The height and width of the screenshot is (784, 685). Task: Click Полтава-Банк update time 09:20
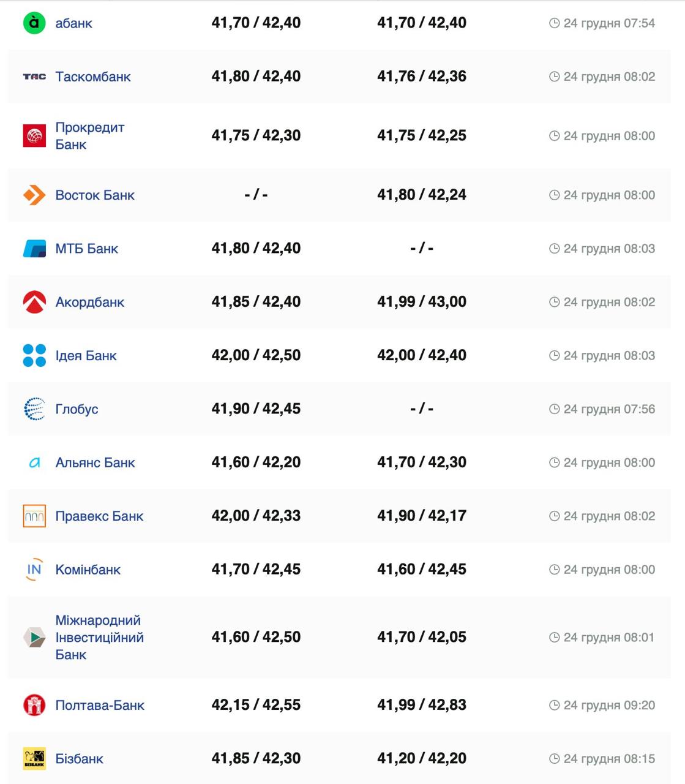tap(608, 705)
